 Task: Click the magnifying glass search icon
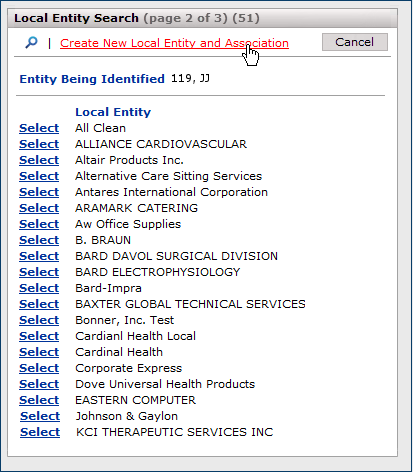pos(31,43)
